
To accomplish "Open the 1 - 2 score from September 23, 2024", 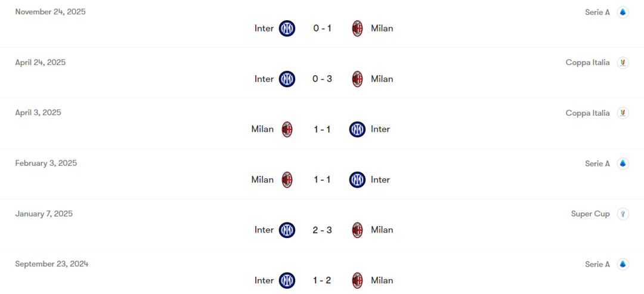I will point(322,280).
